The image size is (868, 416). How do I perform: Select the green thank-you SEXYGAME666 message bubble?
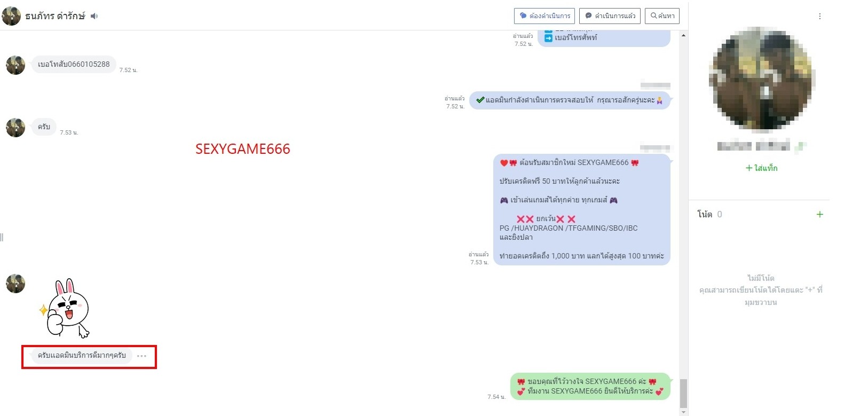point(589,386)
